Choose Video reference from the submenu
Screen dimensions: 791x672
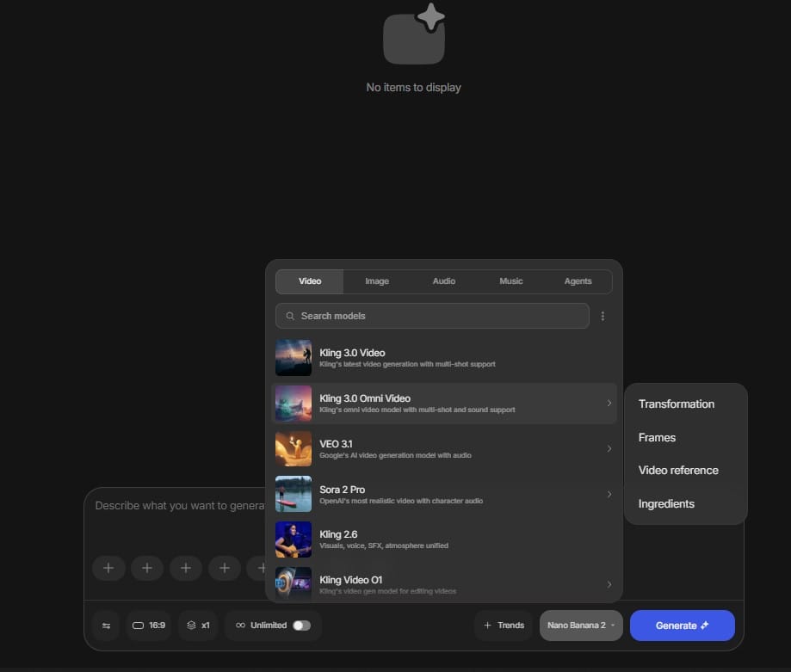pyautogui.click(x=678, y=471)
